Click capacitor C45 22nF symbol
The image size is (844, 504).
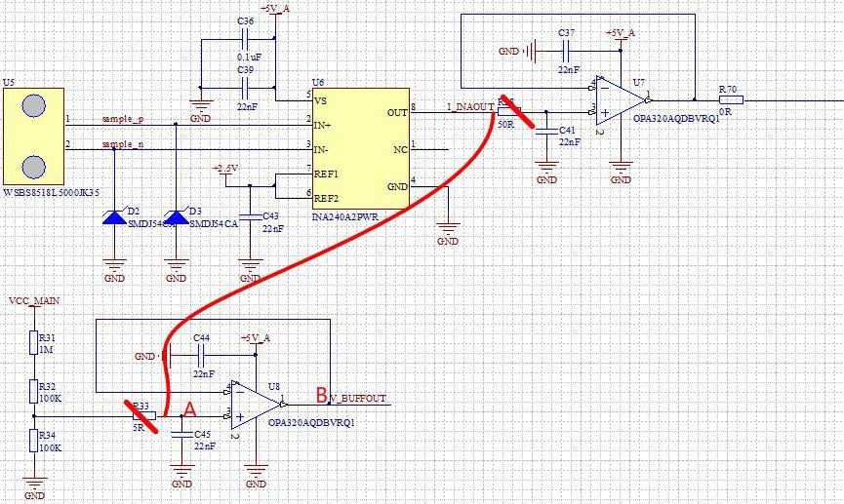(181, 435)
